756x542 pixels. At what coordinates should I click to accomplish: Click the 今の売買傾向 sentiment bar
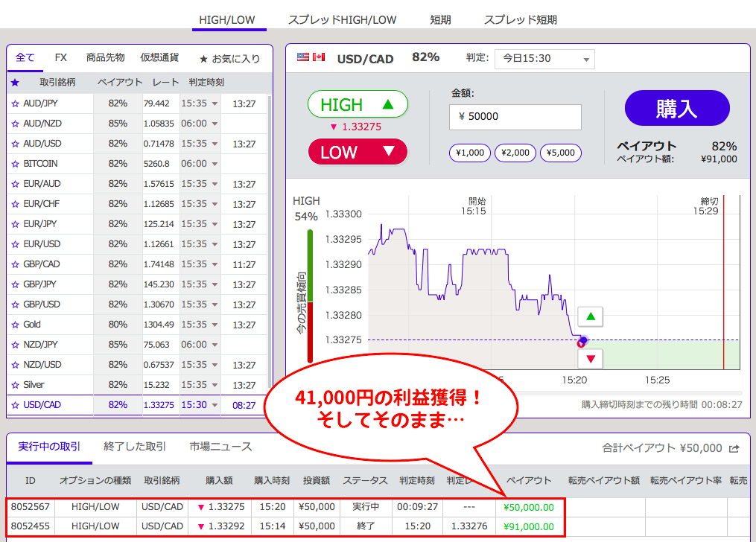[311, 296]
